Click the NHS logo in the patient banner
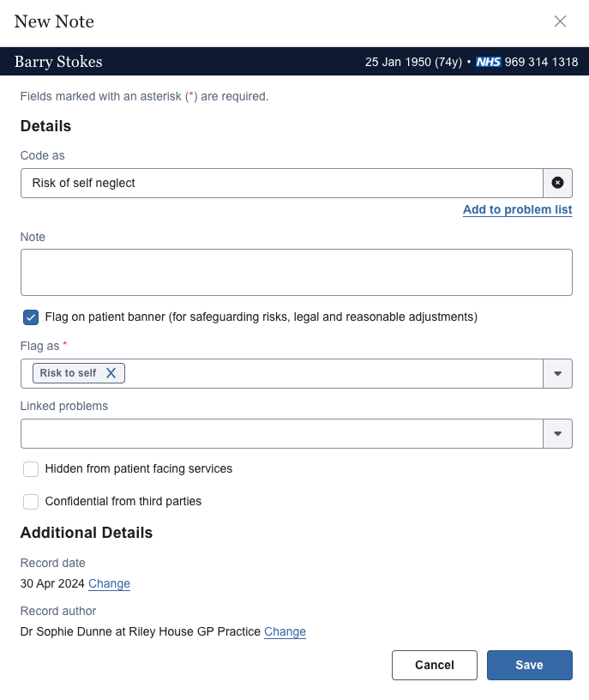 click(x=486, y=62)
